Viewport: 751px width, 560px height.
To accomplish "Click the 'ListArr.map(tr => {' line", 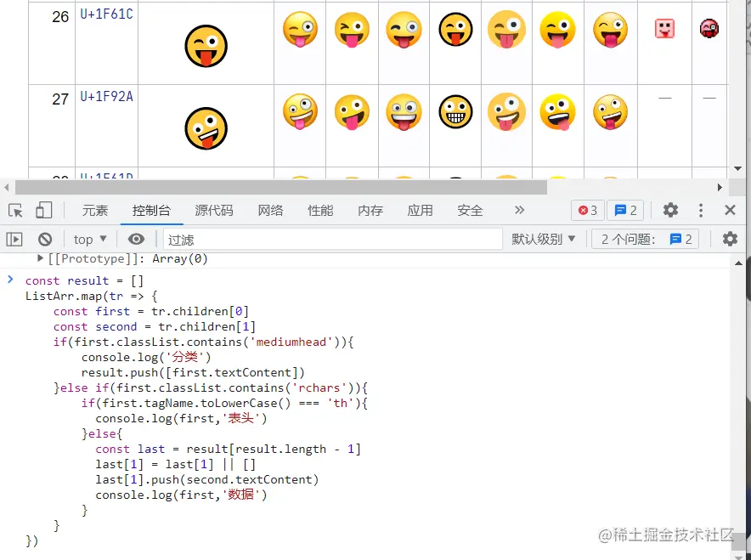I will coord(92,296).
